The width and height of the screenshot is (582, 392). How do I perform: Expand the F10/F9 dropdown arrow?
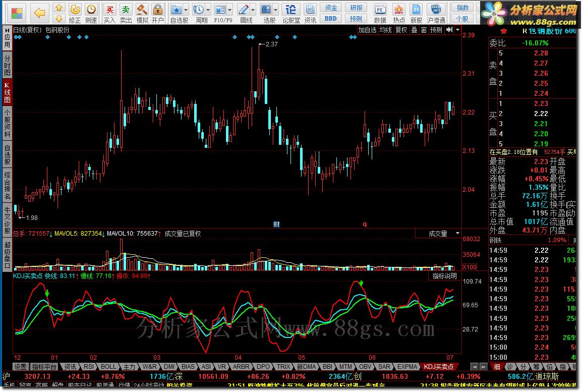click(x=230, y=10)
